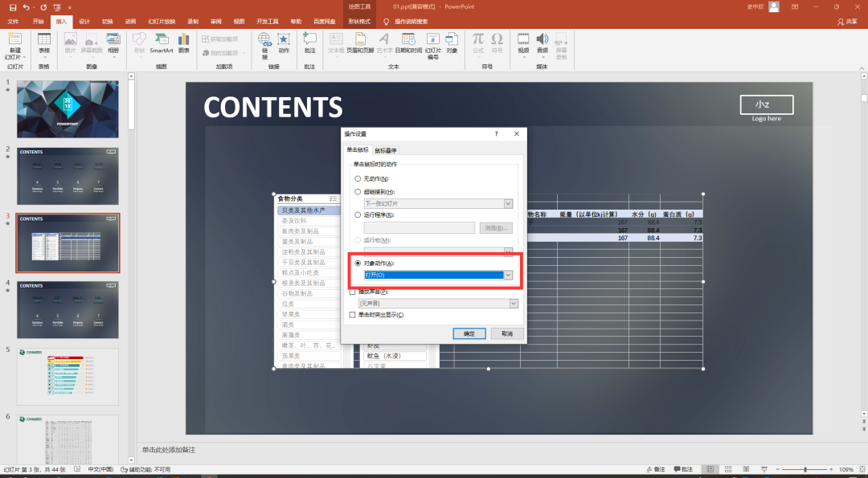Screen dimensions: 868x478
Task: Enable the 播放声音 (Play sound) checkbox
Action: [353, 292]
